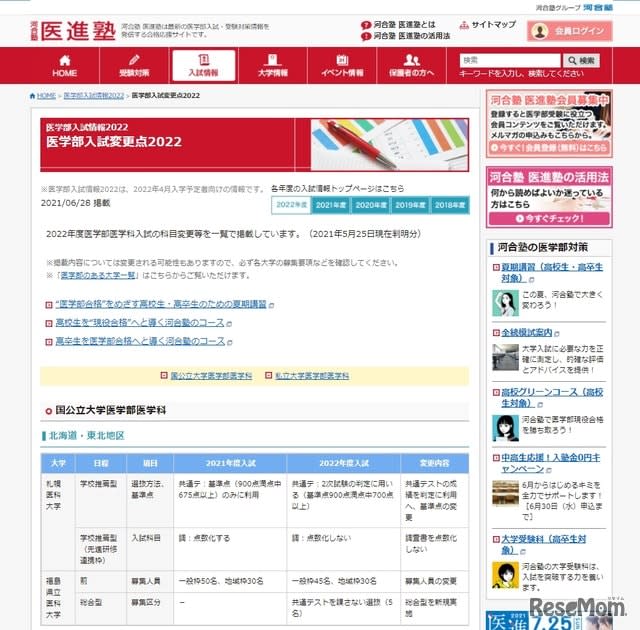640x630 pixels.
Task: Click the 2022年度入試 column header
Action: [344, 463]
